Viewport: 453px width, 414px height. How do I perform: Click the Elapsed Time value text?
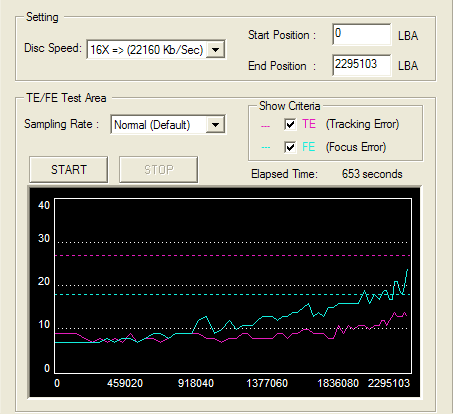coord(372,174)
